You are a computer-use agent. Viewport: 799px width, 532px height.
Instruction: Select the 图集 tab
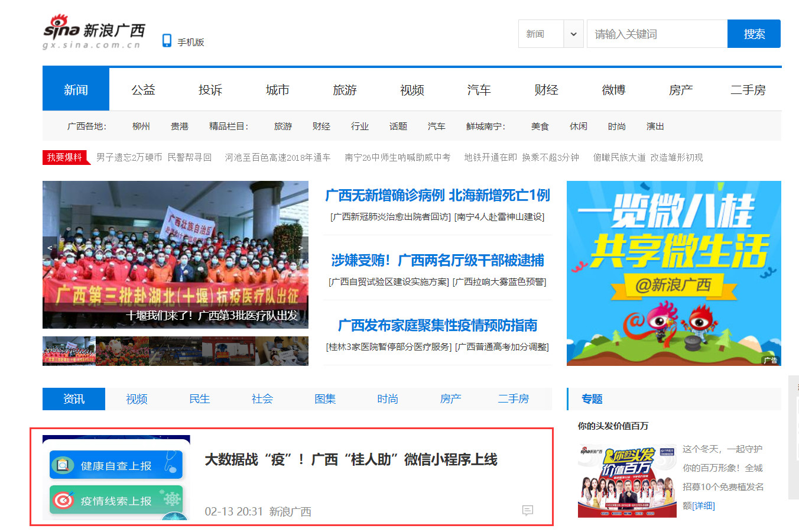325,399
